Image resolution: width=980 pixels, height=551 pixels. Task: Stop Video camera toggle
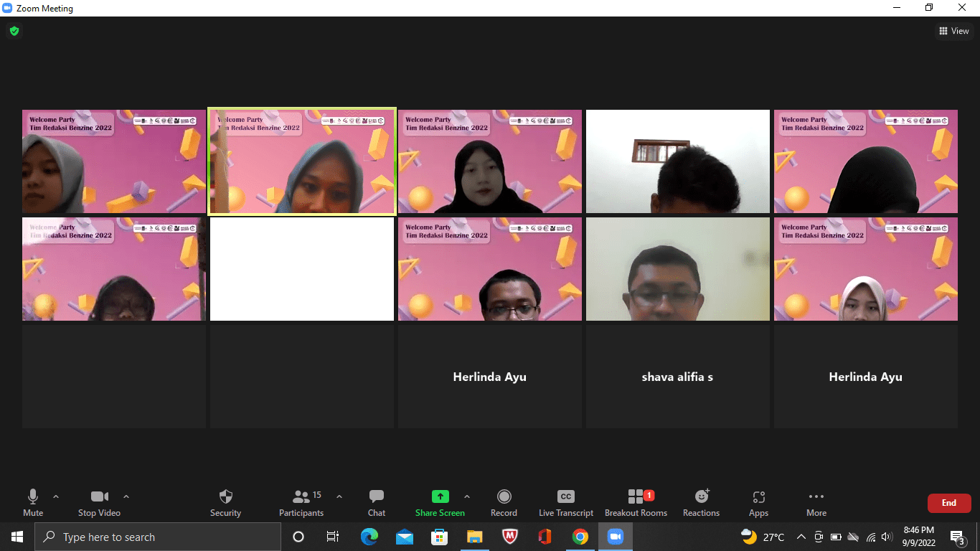pyautogui.click(x=99, y=502)
